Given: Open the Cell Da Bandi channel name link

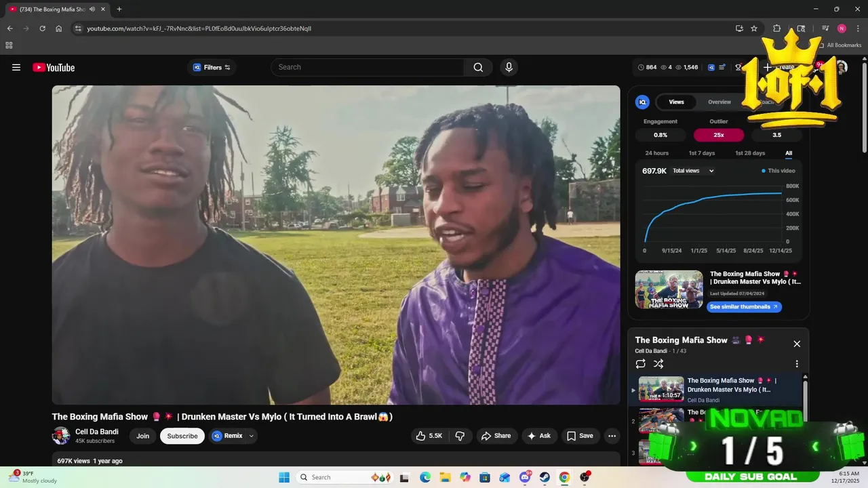Looking at the screenshot, I should (97, 432).
